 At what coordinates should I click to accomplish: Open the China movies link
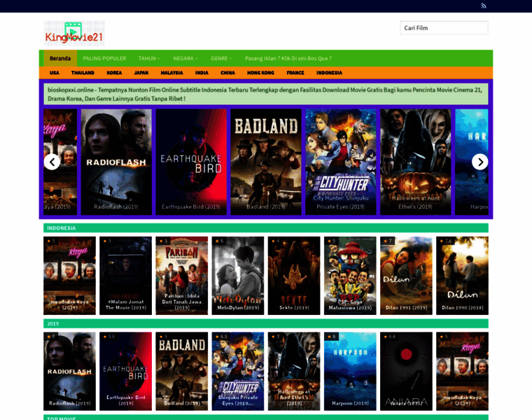227,73
